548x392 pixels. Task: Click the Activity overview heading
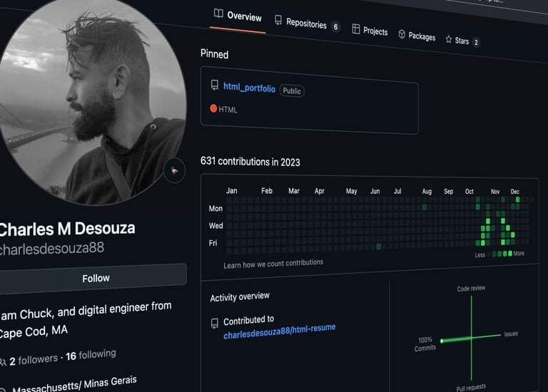(x=240, y=296)
